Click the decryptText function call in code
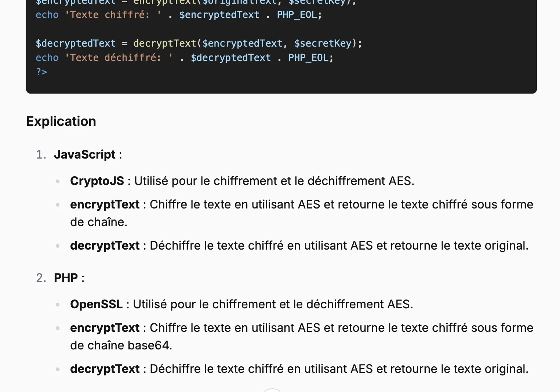This screenshot has width=560, height=392. pyautogui.click(x=164, y=43)
